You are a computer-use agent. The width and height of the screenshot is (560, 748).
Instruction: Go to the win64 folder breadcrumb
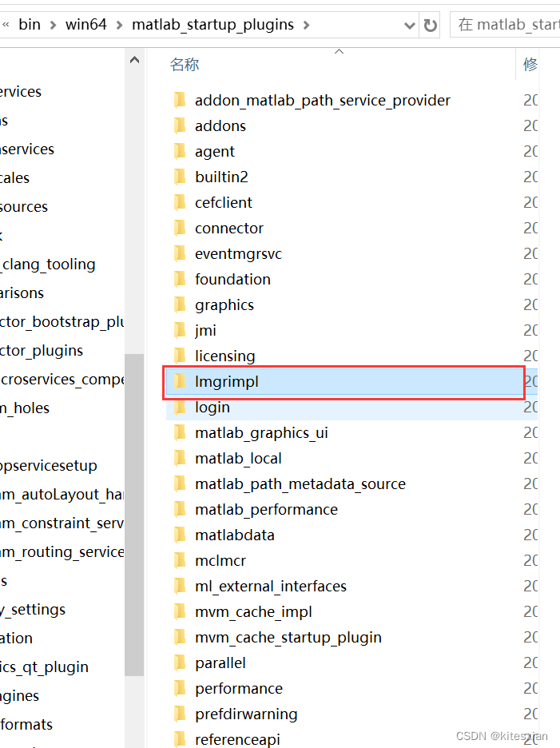click(x=85, y=24)
